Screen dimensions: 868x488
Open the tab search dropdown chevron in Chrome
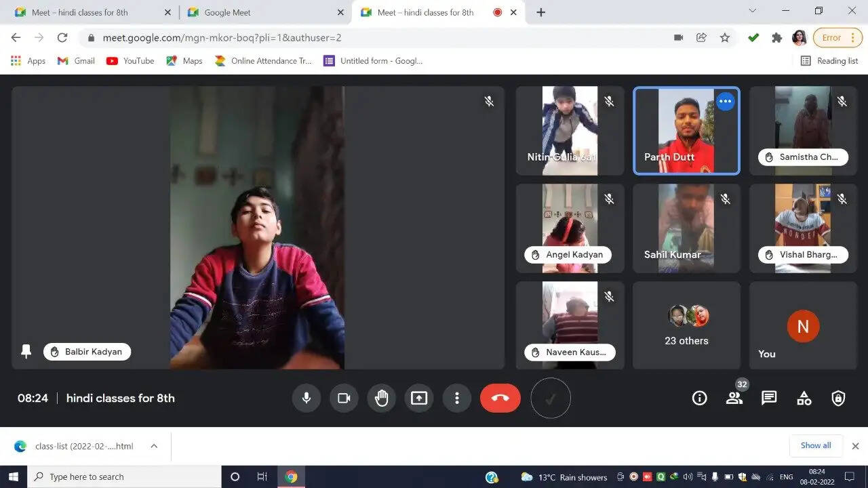(752, 11)
